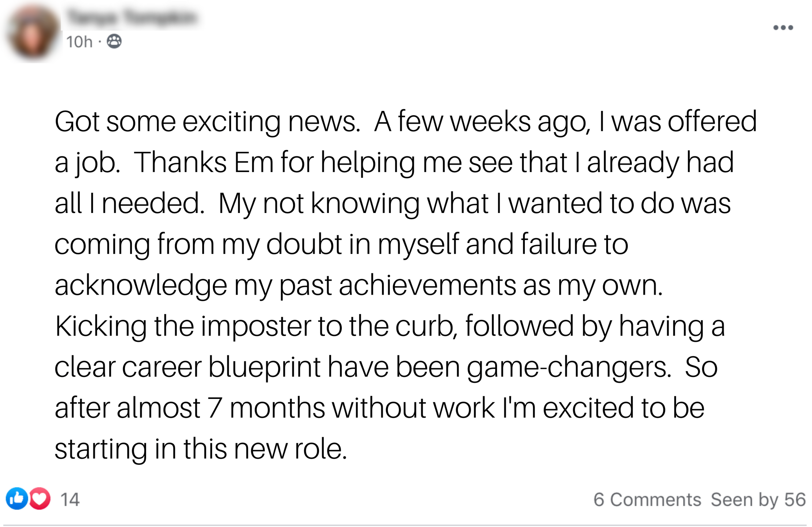Screen dimensions: 812x527
Task: Click the words "career blueprint" in the post
Action: [221, 367]
